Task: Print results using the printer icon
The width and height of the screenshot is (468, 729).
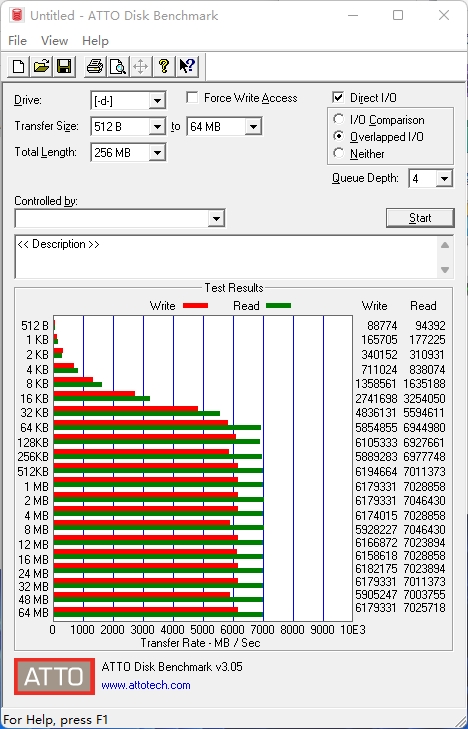Action: [95, 66]
